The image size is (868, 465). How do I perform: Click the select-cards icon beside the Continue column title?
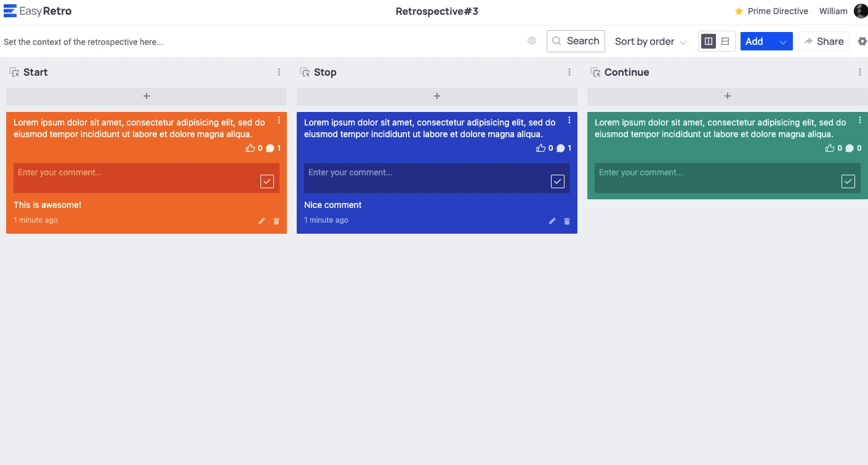tap(595, 73)
